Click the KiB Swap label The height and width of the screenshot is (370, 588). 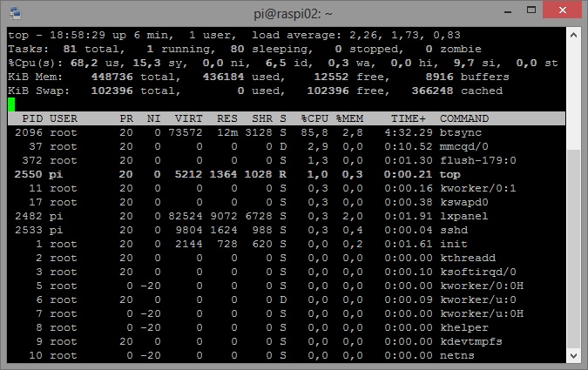pyautogui.click(x=39, y=91)
